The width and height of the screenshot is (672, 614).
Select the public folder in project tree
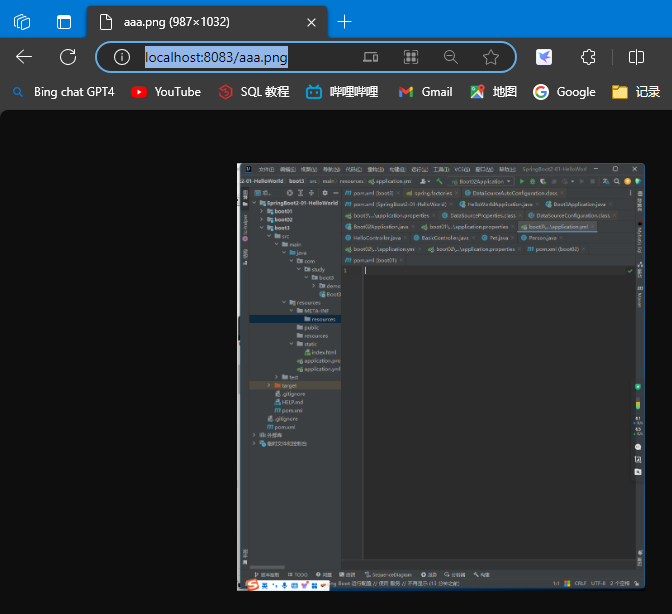308,327
